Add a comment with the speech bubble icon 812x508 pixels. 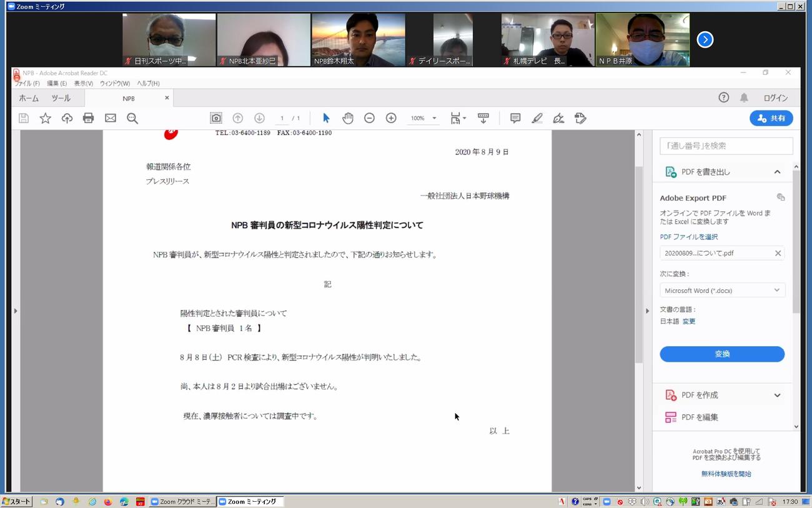coord(515,118)
